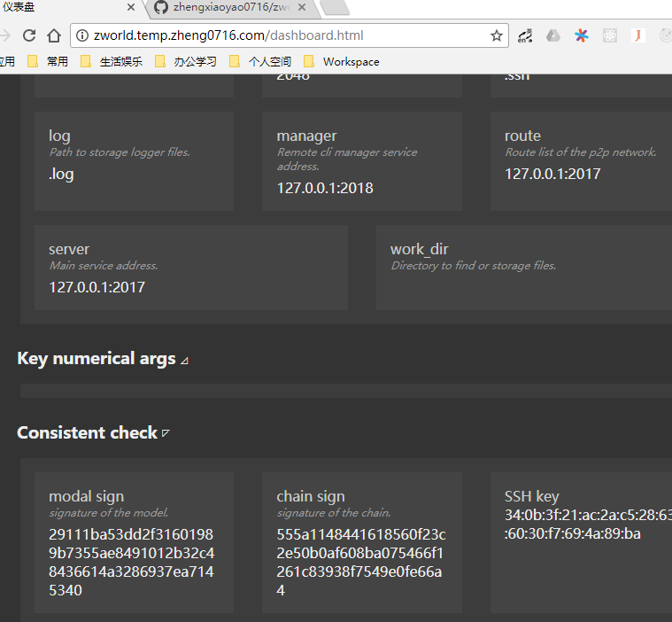
Task: Open a new browser tab
Action: point(335,8)
